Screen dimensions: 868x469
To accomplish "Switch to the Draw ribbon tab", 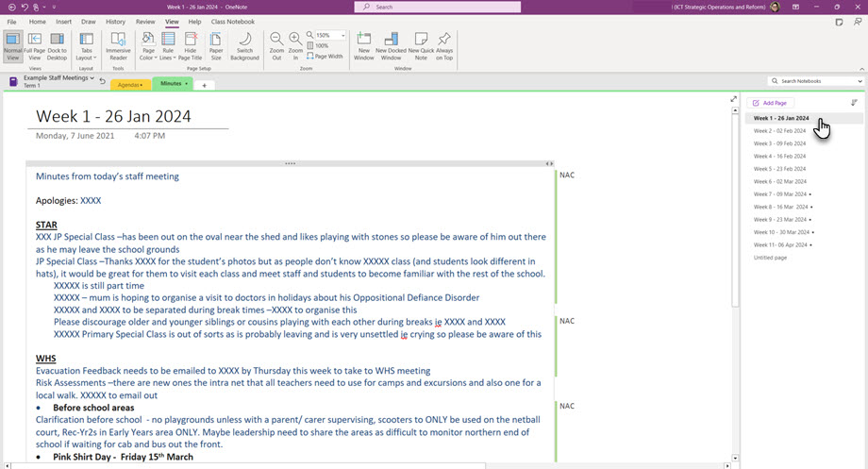I will [x=89, y=22].
